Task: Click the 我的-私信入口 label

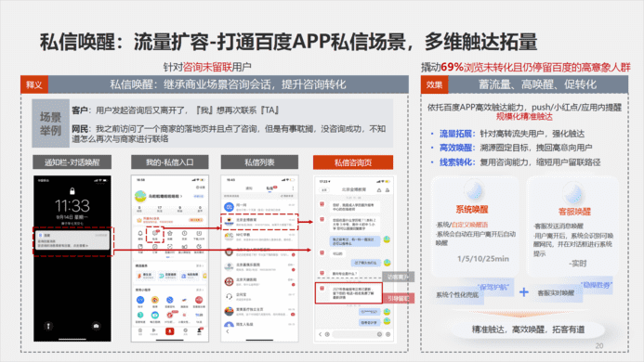Action: coord(170,162)
